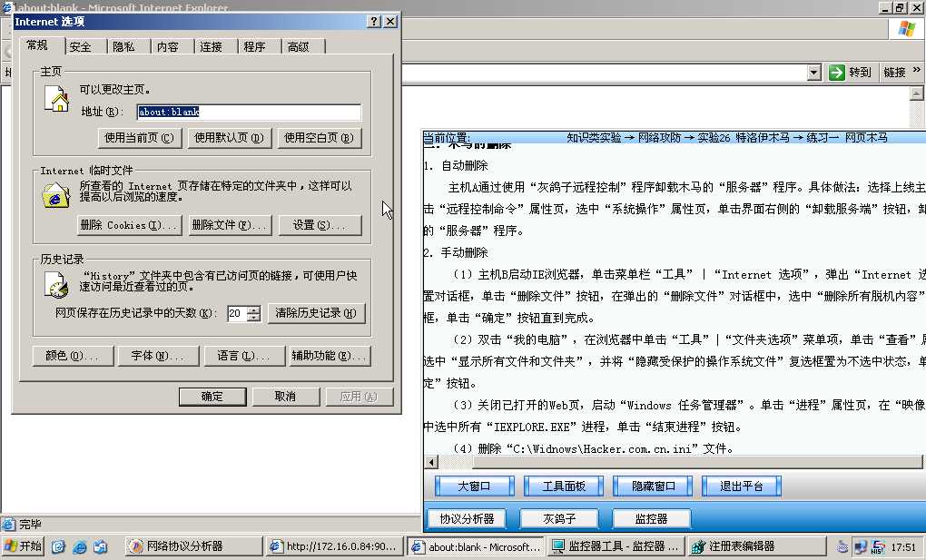Click the green 转到 go arrow icon
This screenshot has height=560, width=926.
(837, 73)
